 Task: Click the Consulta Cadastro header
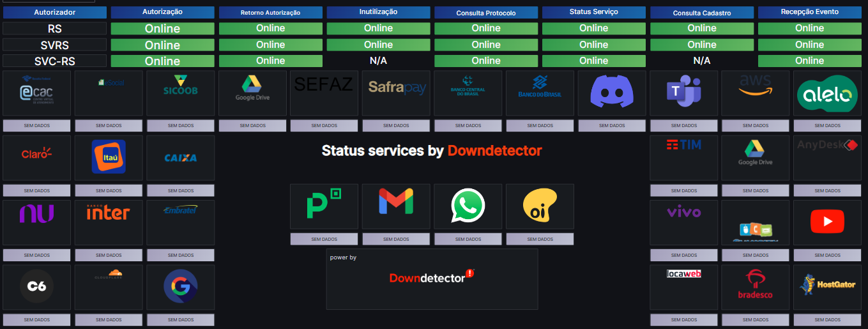(x=702, y=12)
